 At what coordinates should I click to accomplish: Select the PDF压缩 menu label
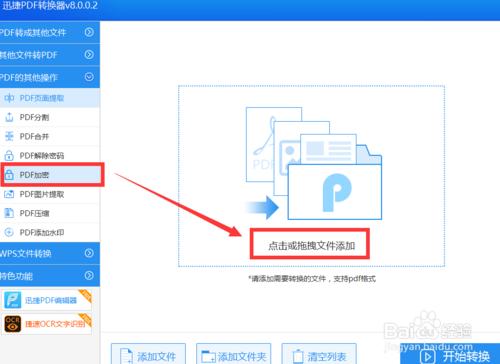[34, 213]
